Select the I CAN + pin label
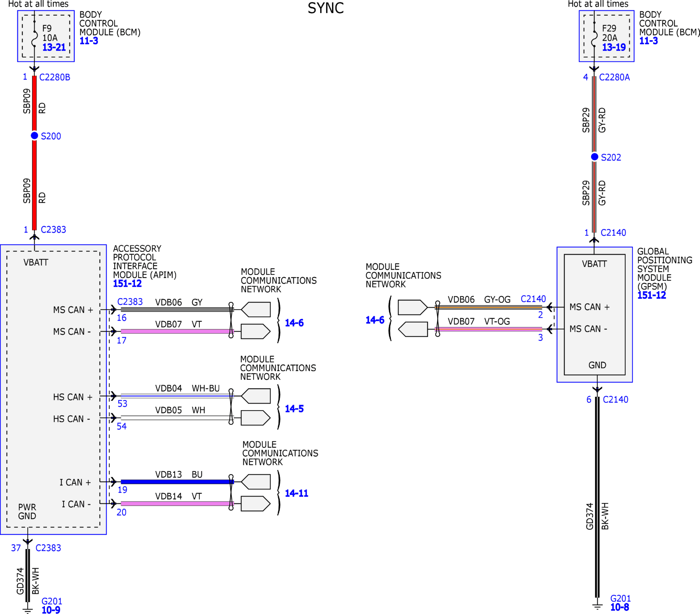The height and width of the screenshot is (614, 700). 75,482
